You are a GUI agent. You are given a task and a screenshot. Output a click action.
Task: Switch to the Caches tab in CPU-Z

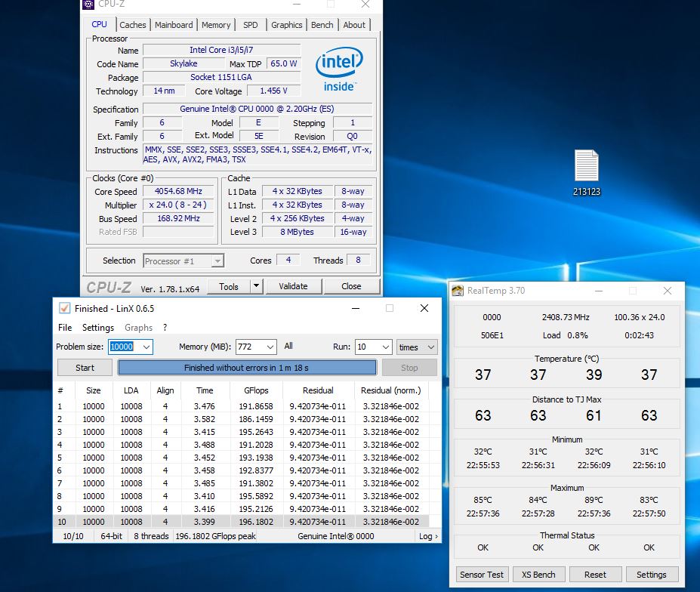[x=133, y=25]
